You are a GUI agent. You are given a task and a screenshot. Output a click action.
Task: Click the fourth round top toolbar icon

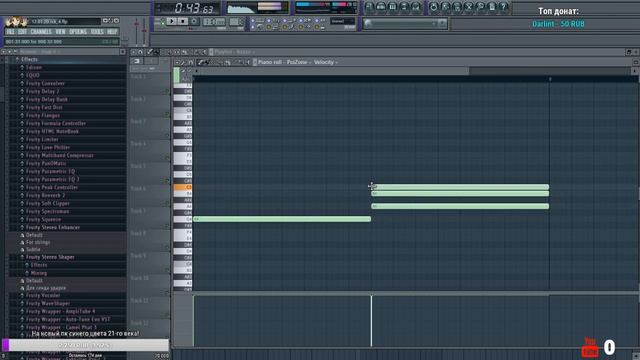pos(404,7)
